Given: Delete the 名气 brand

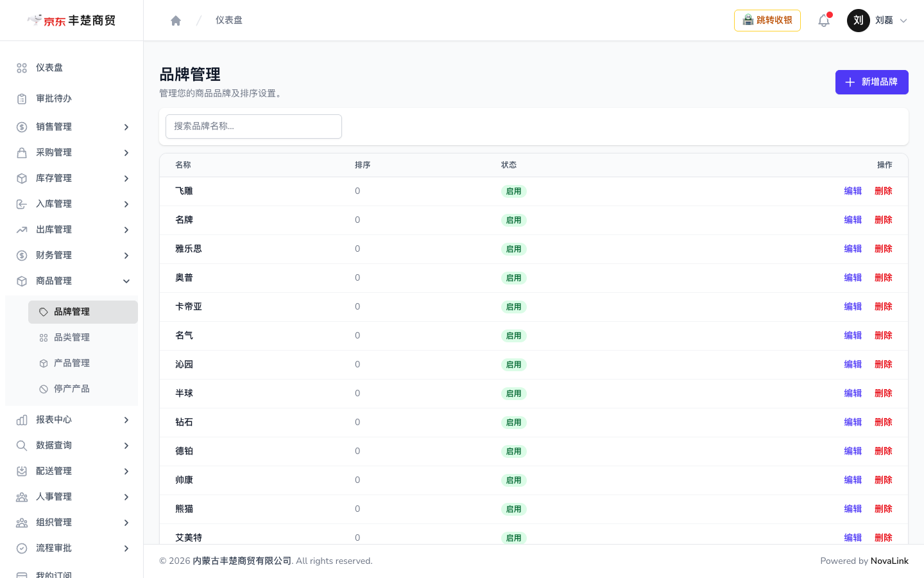Looking at the screenshot, I should point(884,336).
